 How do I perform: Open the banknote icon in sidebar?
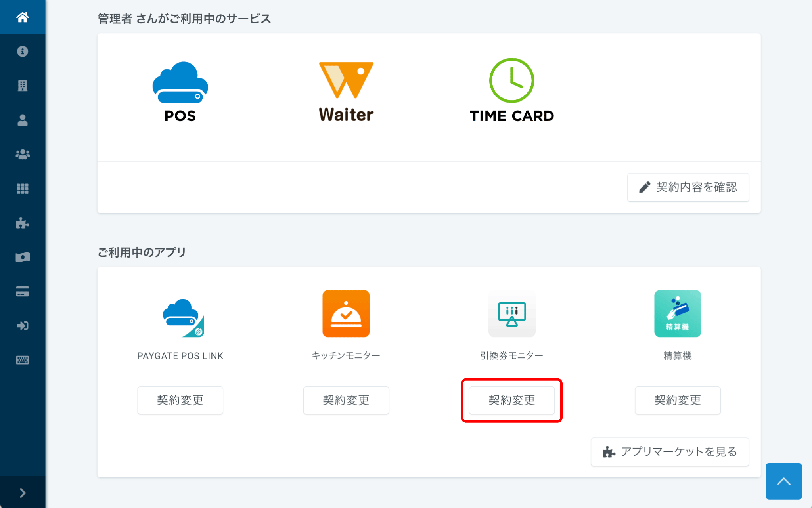[x=23, y=257]
